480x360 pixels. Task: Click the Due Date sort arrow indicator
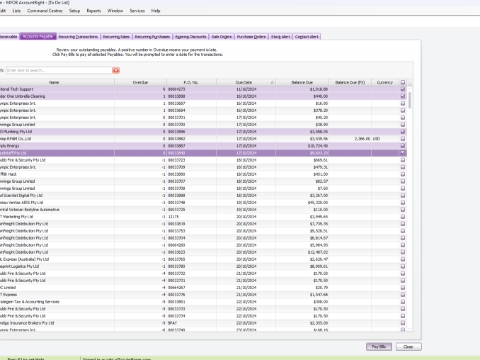coord(272,82)
